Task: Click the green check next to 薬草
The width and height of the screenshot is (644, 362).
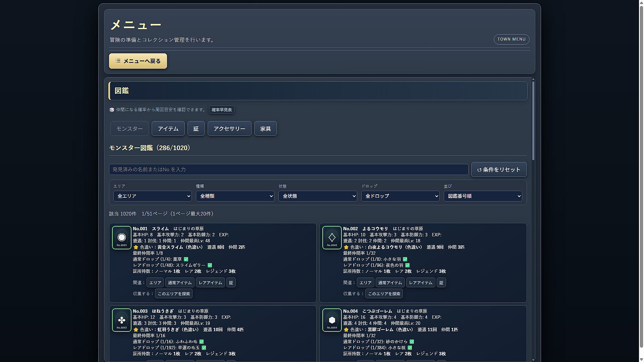Action: click(x=186, y=259)
